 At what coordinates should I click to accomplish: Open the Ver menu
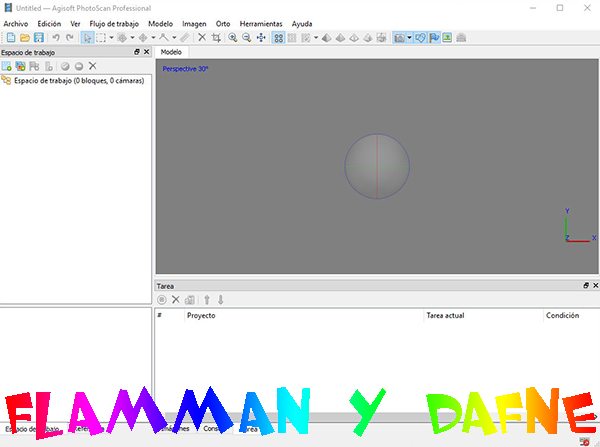click(75, 24)
